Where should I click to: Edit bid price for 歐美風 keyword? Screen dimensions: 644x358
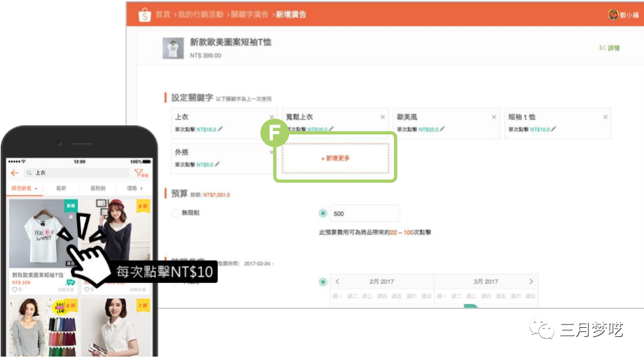pos(442,129)
